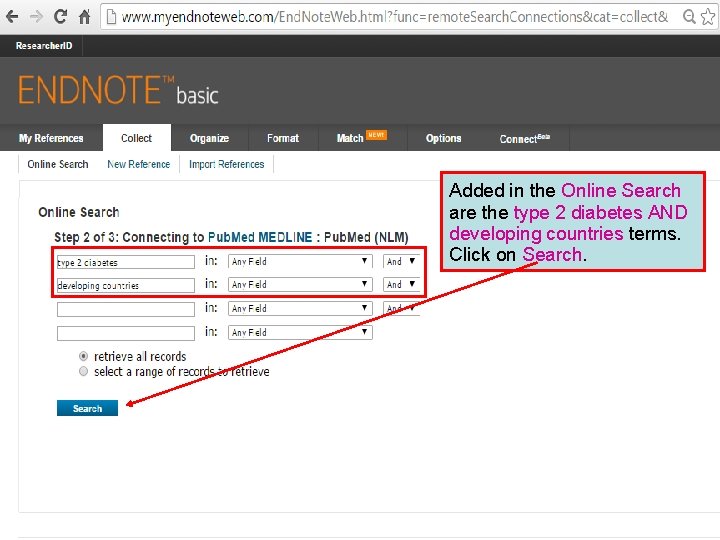Click the third empty search field

(126, 309)
